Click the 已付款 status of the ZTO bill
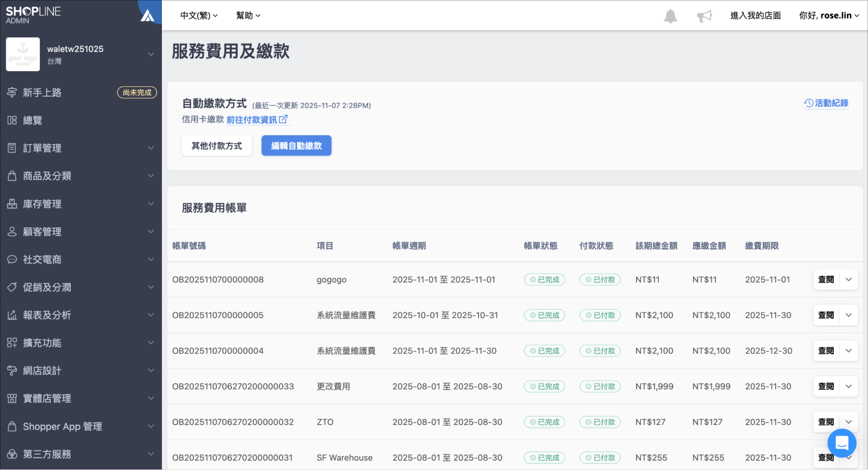868x470 pixels. tap(600, 422)
